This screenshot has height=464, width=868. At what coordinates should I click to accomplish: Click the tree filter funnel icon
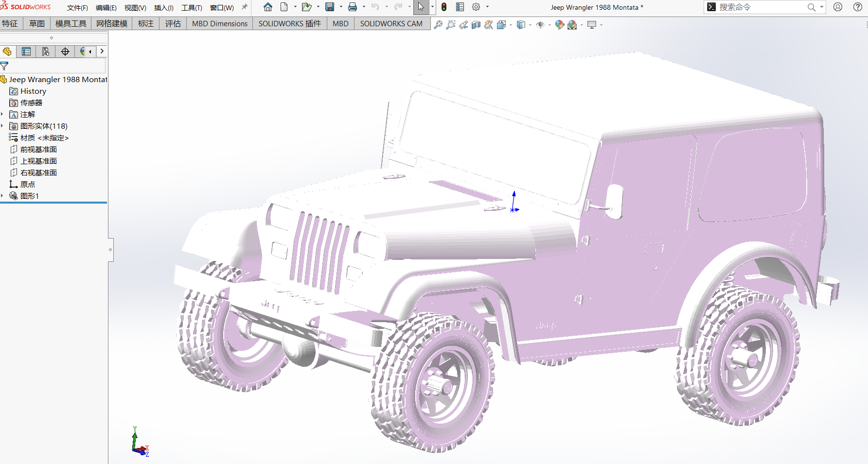4,66
